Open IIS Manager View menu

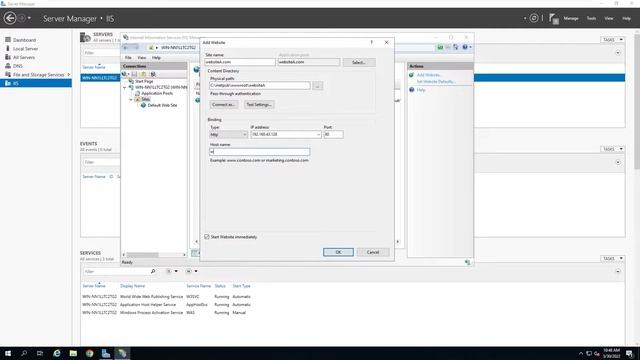[x=142, y=58]
